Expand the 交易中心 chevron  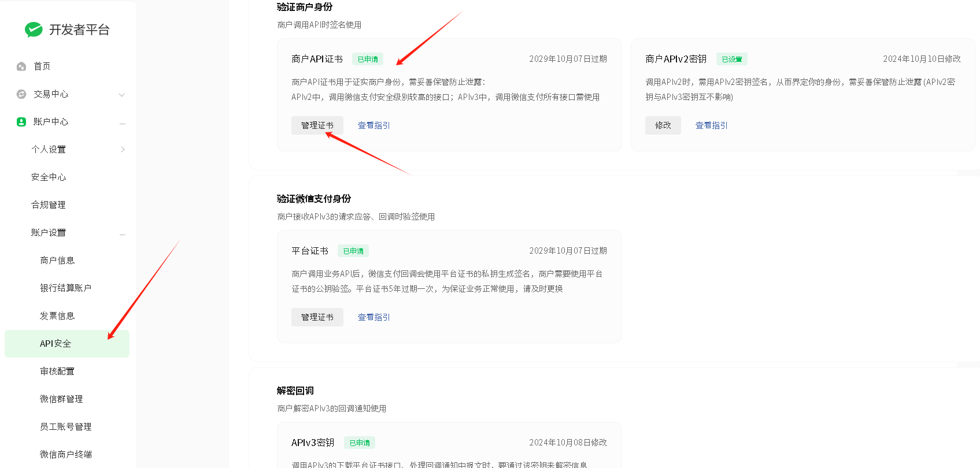pyautogui.click(x=122, y=95)
